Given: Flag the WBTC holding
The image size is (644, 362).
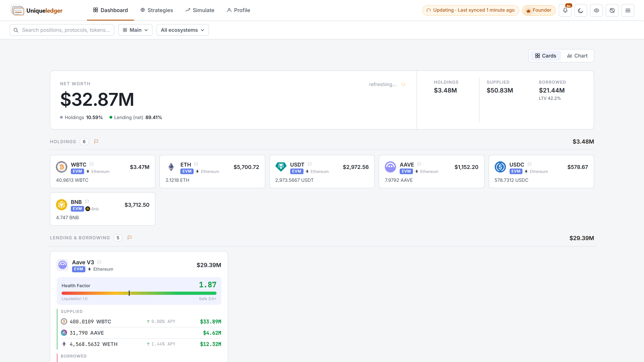Looking at the screenshot, I should click(x=92, y=164).
